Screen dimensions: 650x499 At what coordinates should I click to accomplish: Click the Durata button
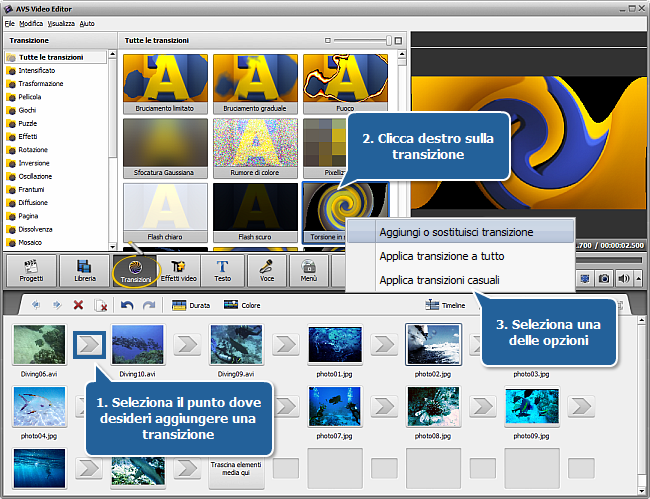[x=191, y=305]
